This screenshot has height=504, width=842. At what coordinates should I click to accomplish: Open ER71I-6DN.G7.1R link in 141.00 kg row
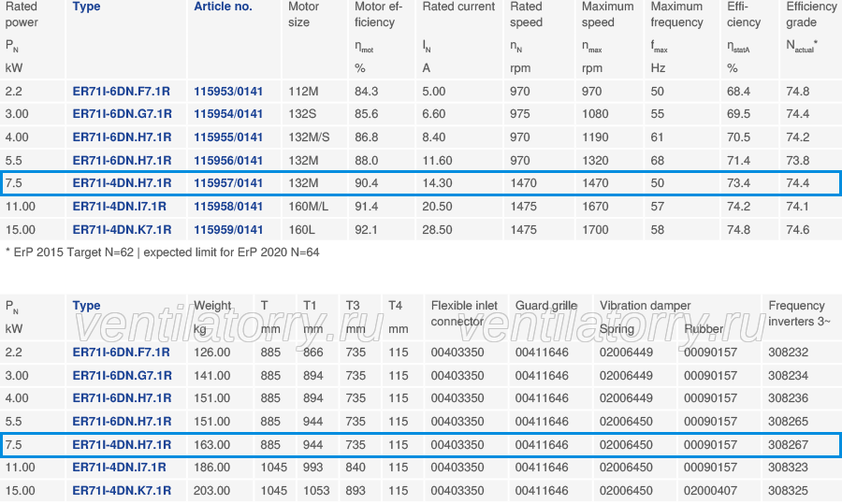[x=122, y=376]
